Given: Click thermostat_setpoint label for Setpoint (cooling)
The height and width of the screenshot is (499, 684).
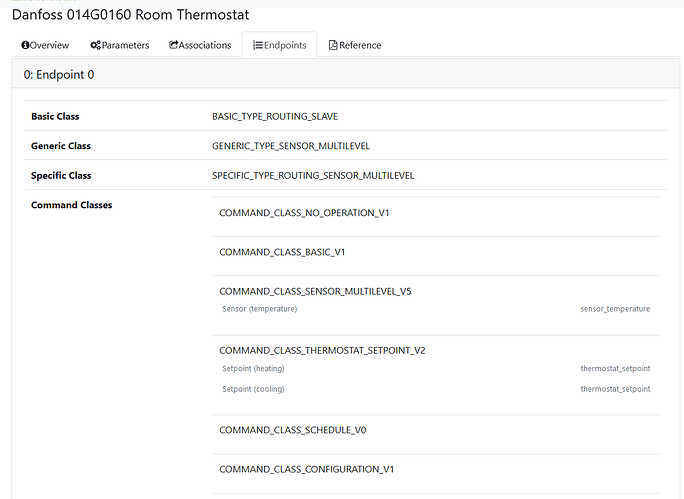Looking at the screenshot, I should pos(615,389).
